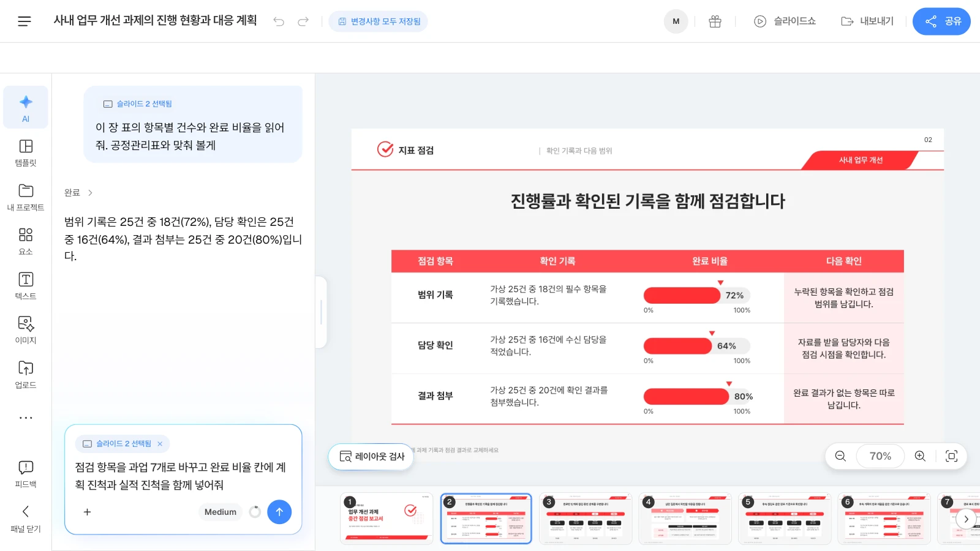Open the 피드백 feedback icon

click(26, 474)
